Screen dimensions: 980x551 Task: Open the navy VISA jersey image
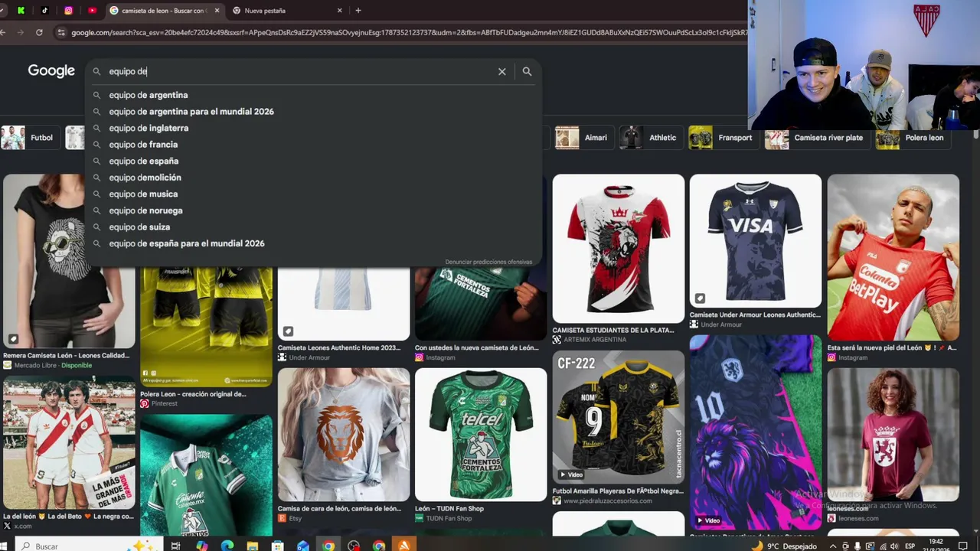(x=756, y=240)
